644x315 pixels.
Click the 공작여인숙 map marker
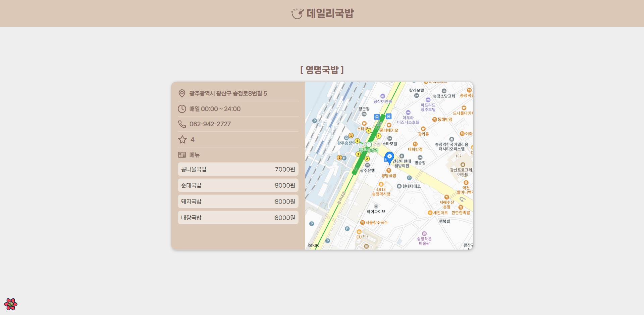(383, 96)
